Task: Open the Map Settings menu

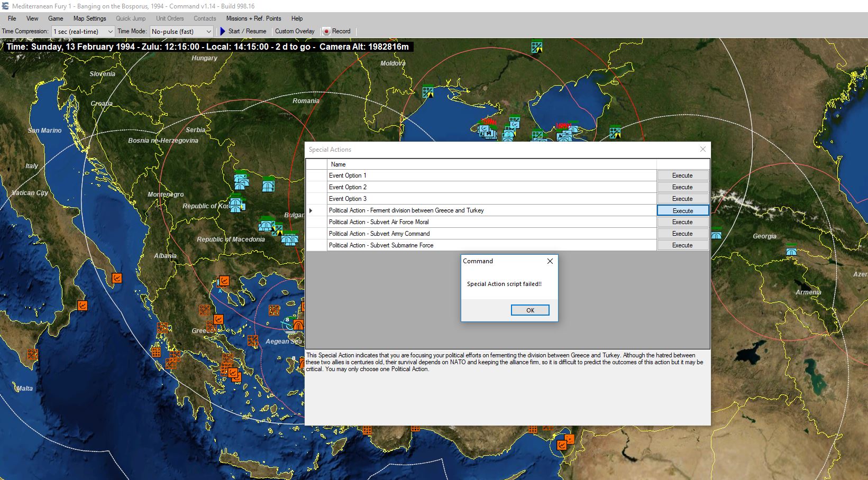Action: pyautogui.click(x=89, y=19)
